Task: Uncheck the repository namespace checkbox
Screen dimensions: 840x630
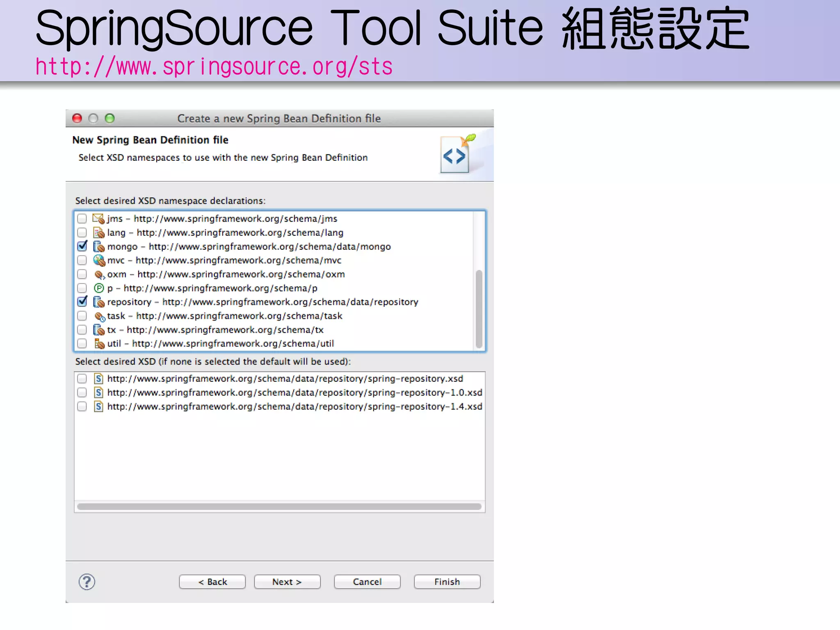Action: coord(82,301)
